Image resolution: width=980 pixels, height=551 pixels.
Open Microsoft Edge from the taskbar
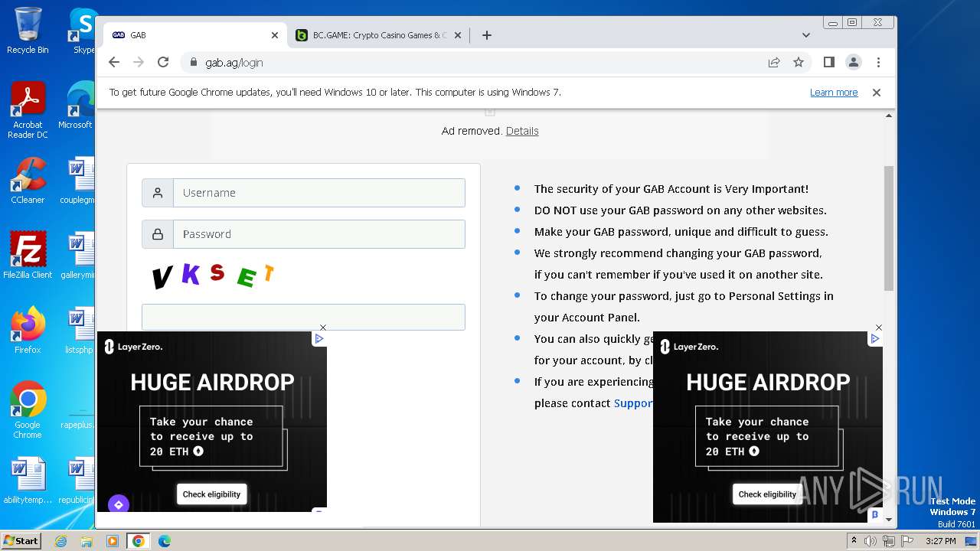(165, 541)
